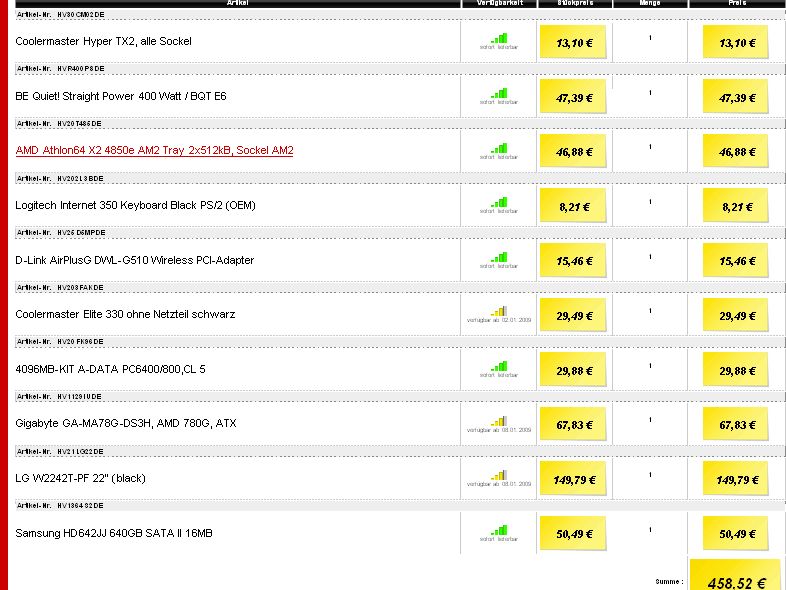
Task: Select the Samsung HD642JJ 640GB article name
Action: pyautogui.click(x=114, y=533)
